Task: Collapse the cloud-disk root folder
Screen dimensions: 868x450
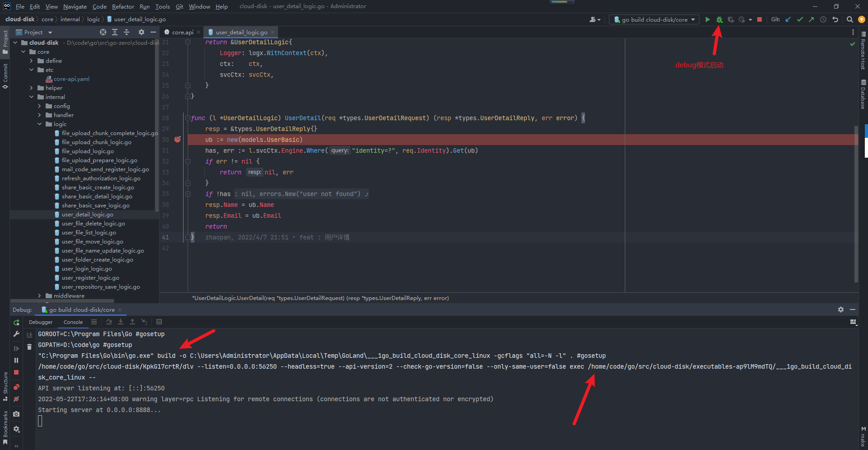Action: coord(15,42)
